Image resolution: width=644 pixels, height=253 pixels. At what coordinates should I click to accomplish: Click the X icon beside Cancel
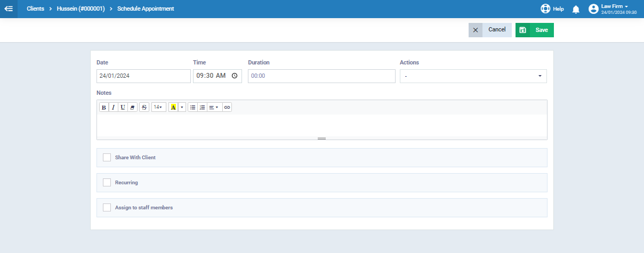[476, 30]
